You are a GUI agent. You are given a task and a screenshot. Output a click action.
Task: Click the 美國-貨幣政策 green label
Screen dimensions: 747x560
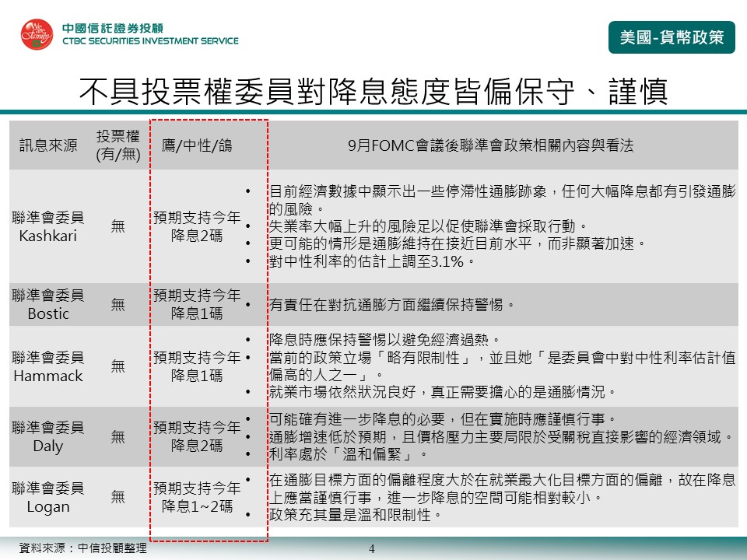[672, 37]
